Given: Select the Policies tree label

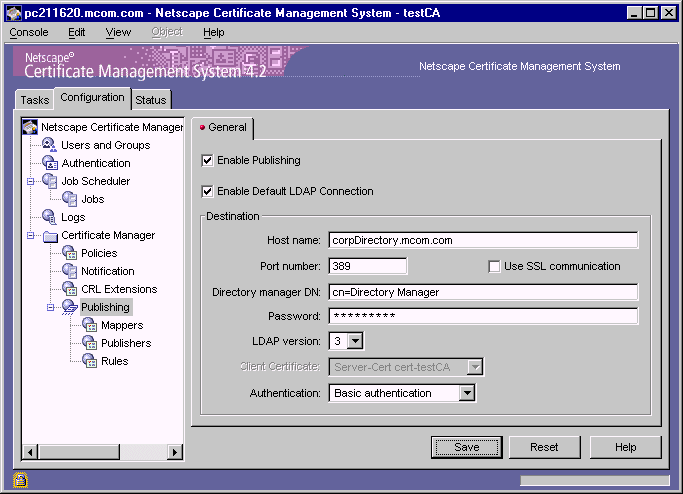Looking at the screenshot, I should coord(99,253).
